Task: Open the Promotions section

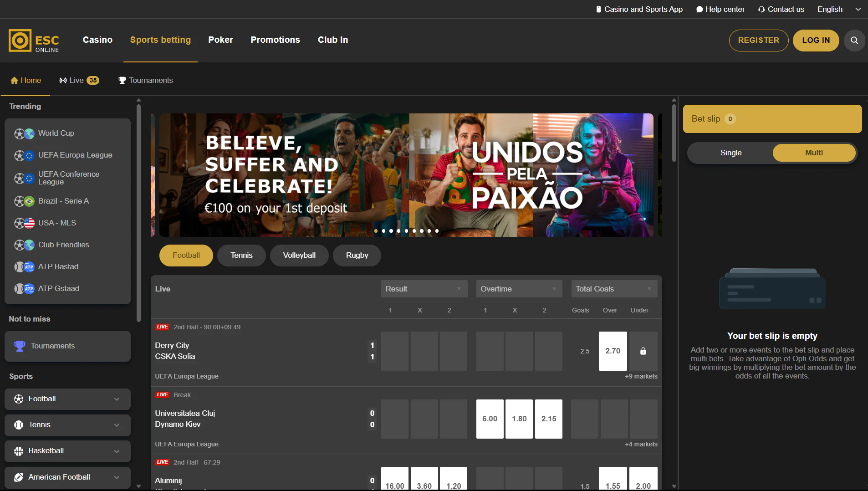Action: [275, 40]
